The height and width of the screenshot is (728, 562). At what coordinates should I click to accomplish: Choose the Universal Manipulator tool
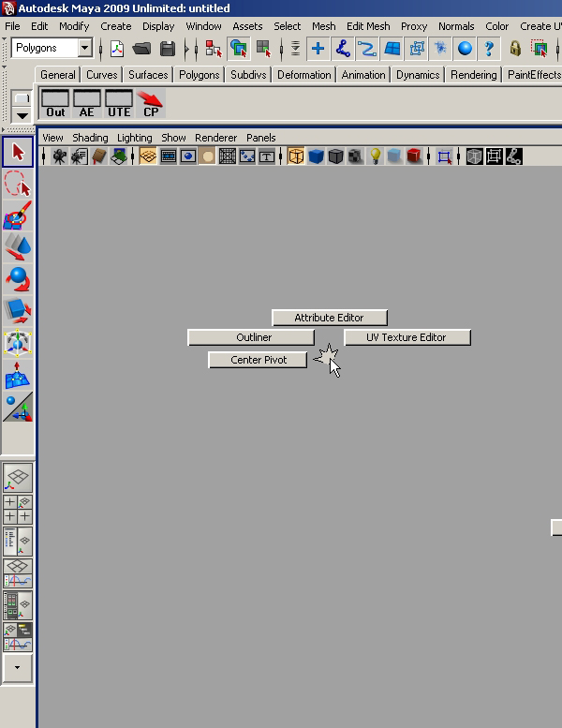coord(18,343)
